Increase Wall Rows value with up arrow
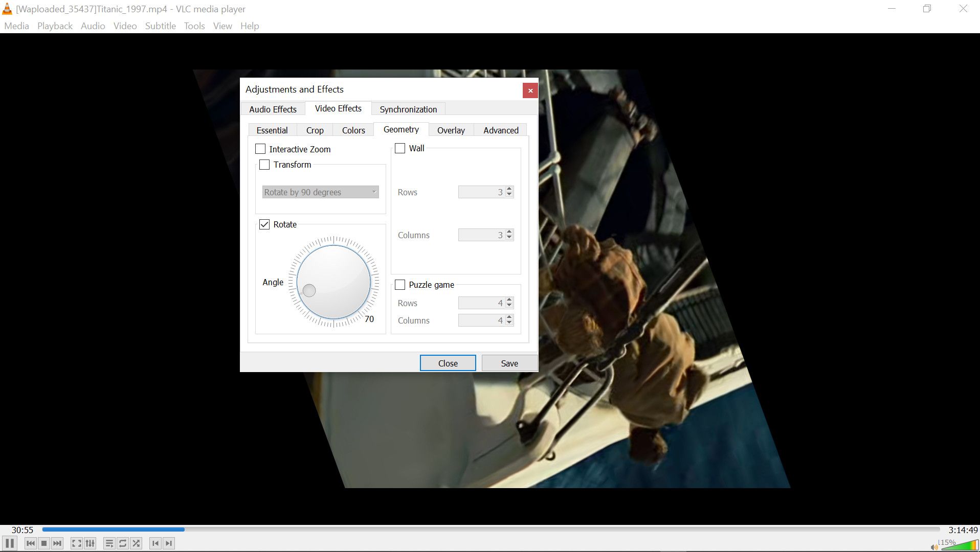 [509, 189]
